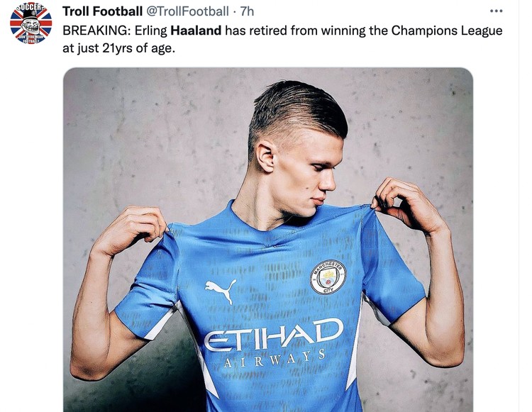Click the player's ear in the photo
The height and width of the screenshot is (412, 532).
[x=266, y=157]
